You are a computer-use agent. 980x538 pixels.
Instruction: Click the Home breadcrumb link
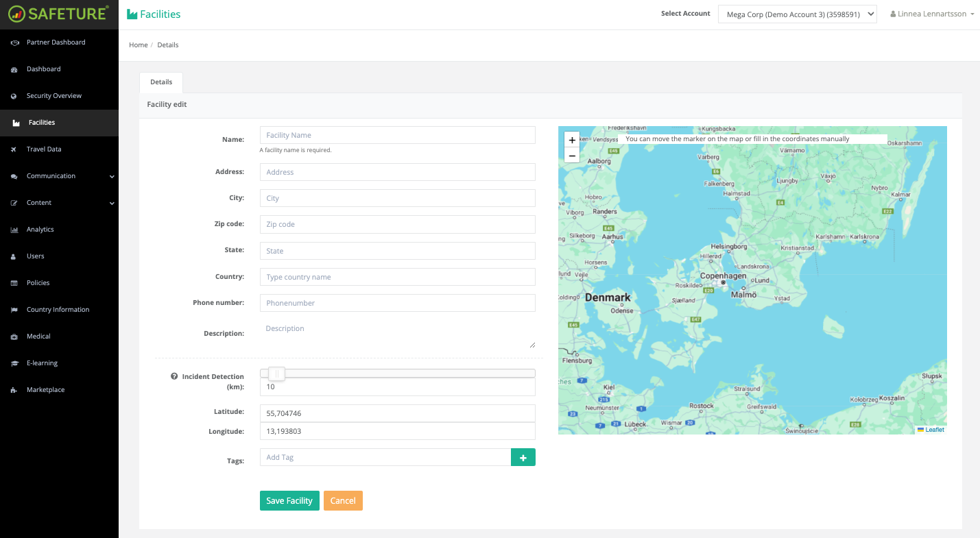click(139, 45)
